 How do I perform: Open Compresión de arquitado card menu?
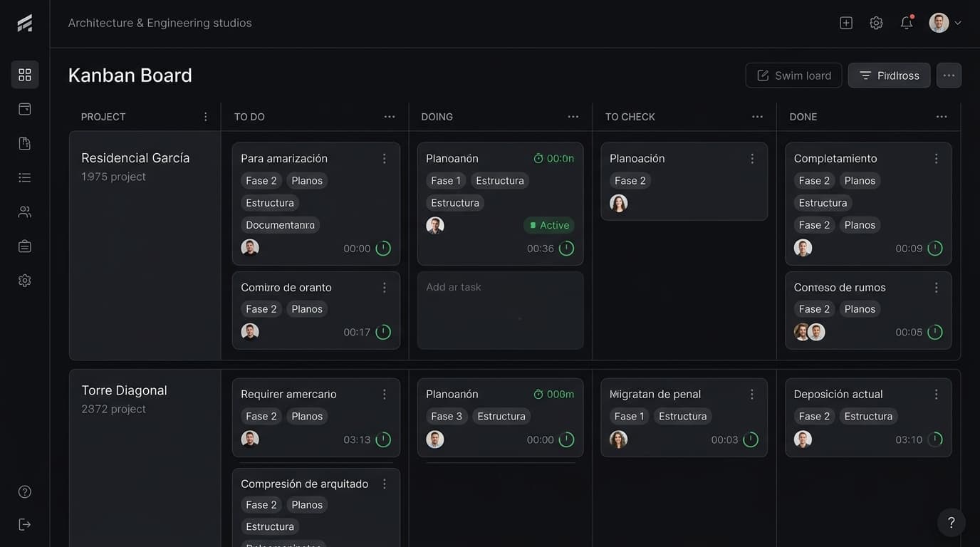tap(385, 484)
